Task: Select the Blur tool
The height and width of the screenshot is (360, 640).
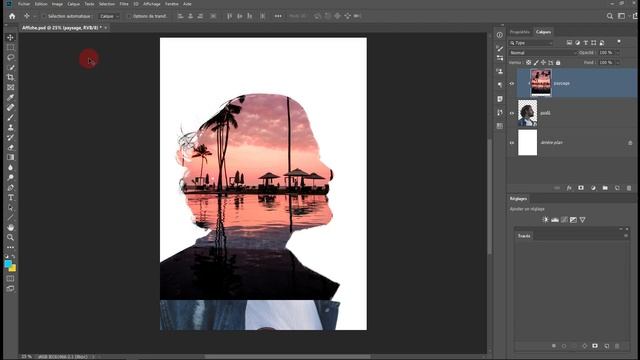Action: pos(11,167)
